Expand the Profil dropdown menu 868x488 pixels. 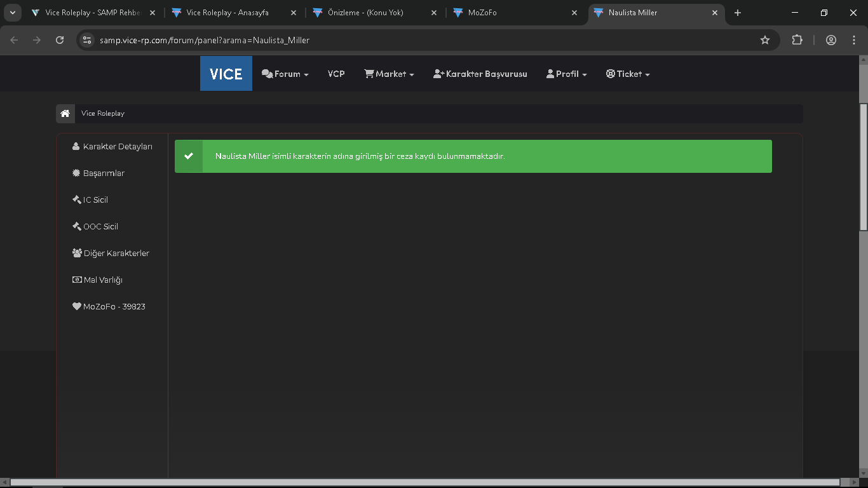(566, 74)
